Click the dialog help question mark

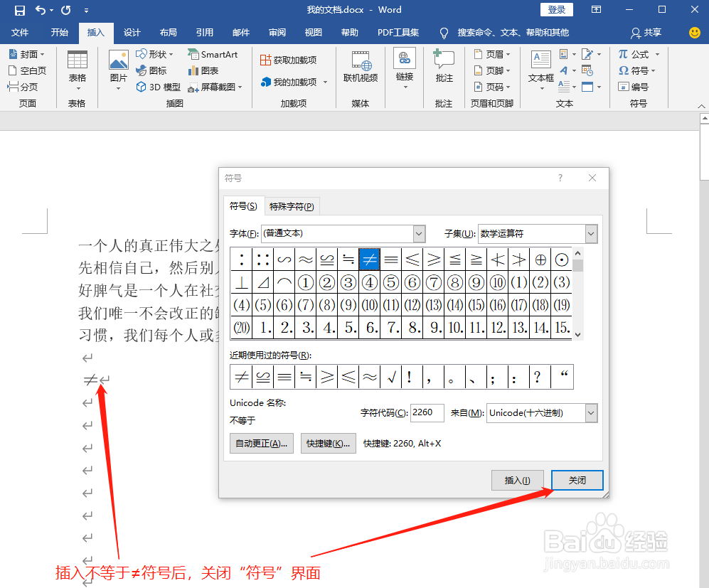click(x=560, y=178)
